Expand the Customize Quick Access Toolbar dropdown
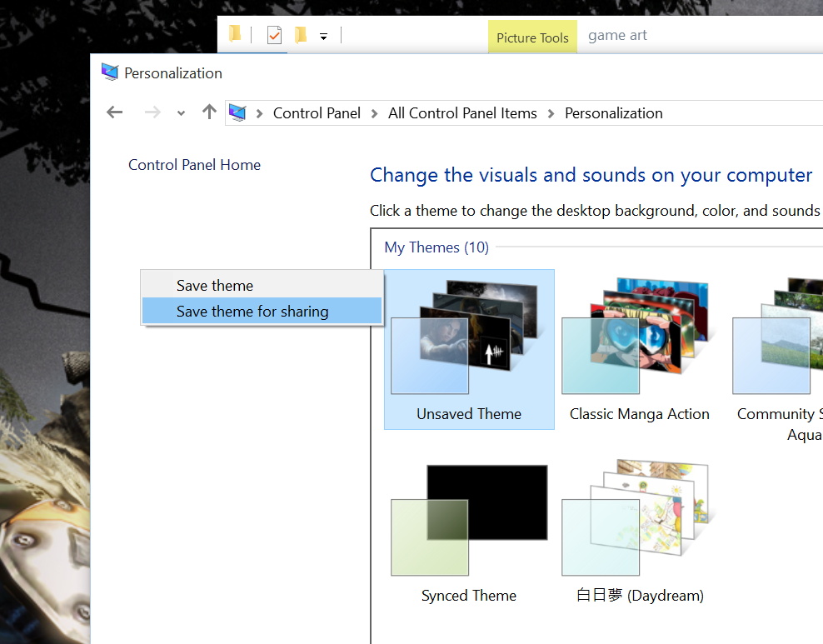 [x=324, y=35]
